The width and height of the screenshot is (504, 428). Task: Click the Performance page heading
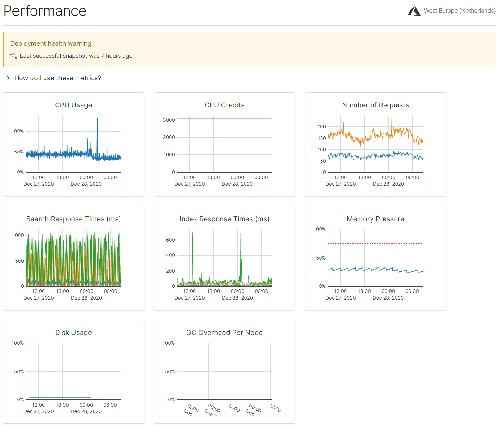point(45,11)
